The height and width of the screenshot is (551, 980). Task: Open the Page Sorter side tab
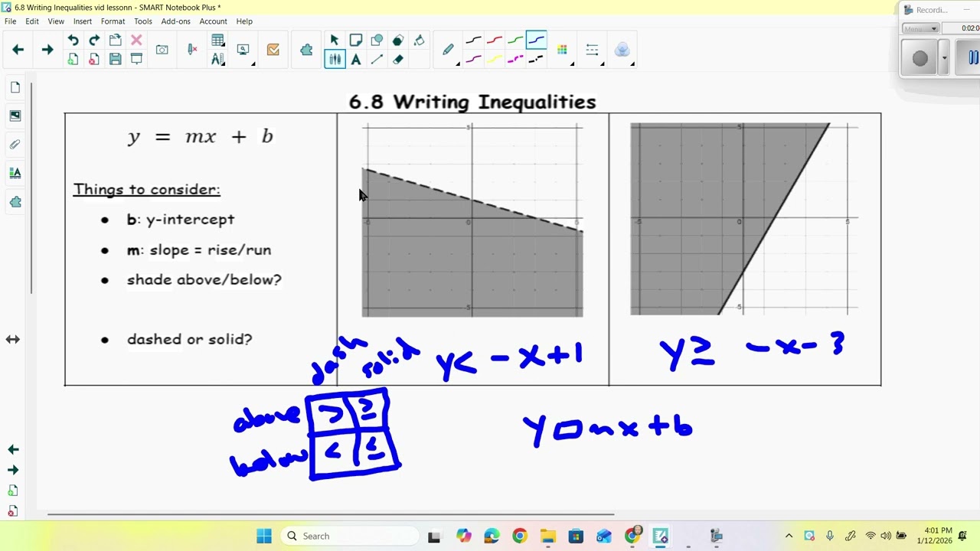15,87
